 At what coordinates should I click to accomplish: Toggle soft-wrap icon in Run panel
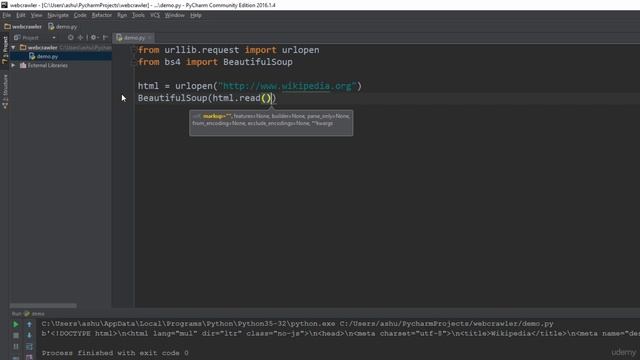(x=29, y=347)
